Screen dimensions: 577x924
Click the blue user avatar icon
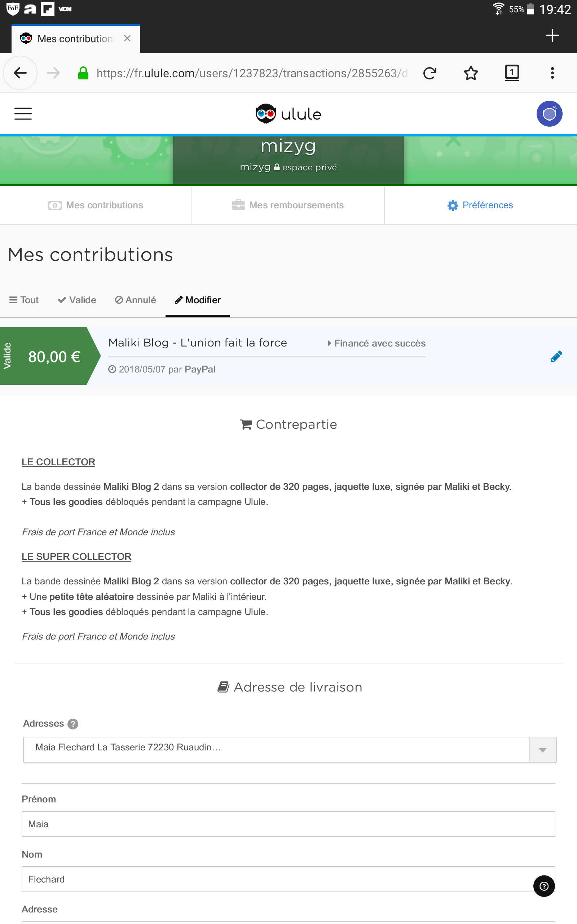tap(549, 114)
